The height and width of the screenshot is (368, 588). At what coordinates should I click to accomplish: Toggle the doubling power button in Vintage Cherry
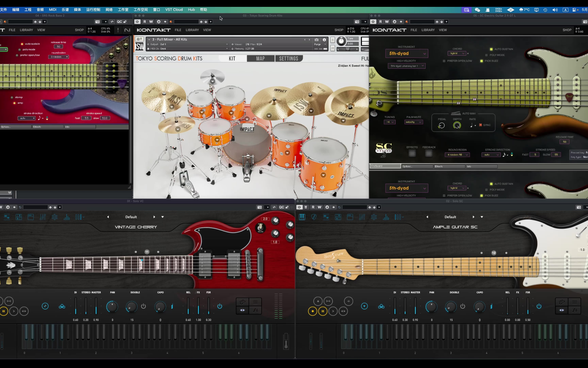(x=143, y=306)
